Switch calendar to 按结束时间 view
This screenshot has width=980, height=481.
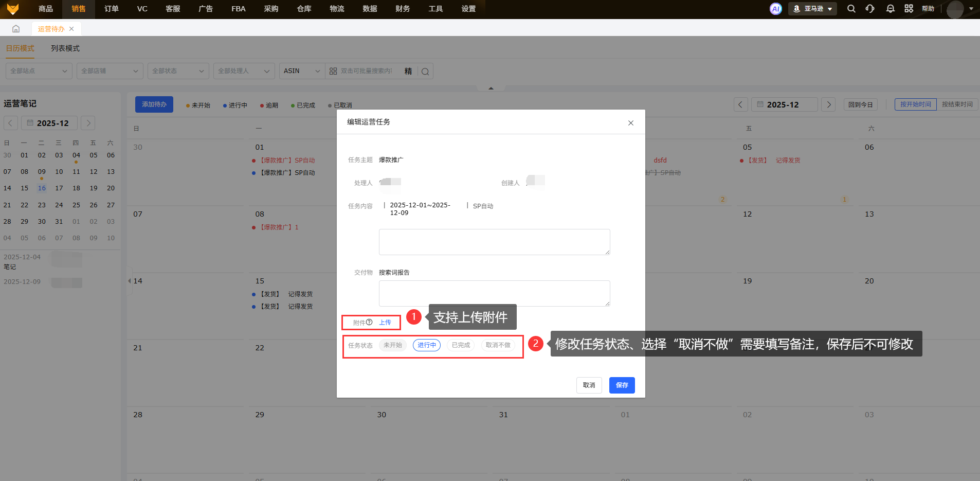click(957, 104)
